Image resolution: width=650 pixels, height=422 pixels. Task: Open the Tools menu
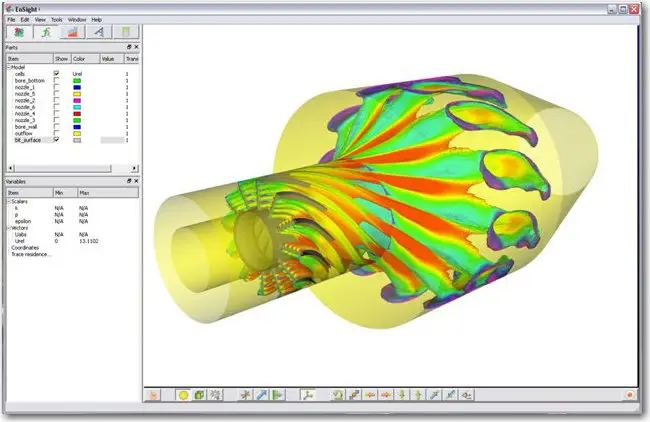pyautogui.click(x=57, y=19)
